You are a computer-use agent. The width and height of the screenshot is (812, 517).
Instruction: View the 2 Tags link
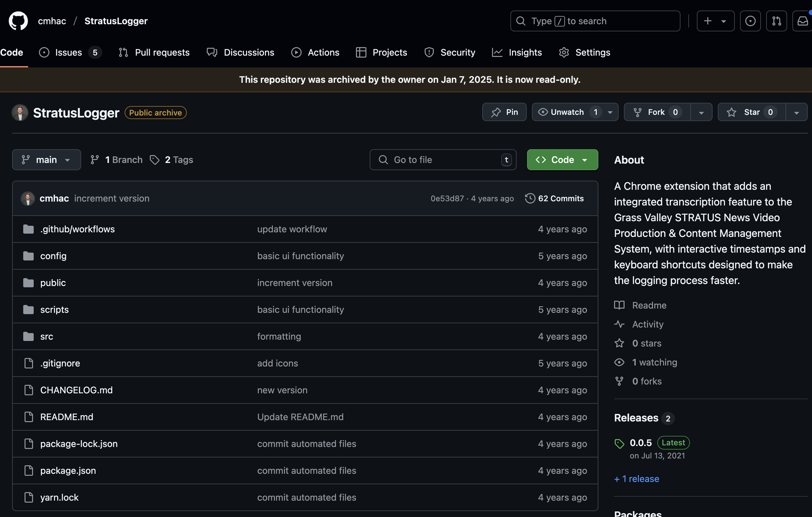point(171,160)
